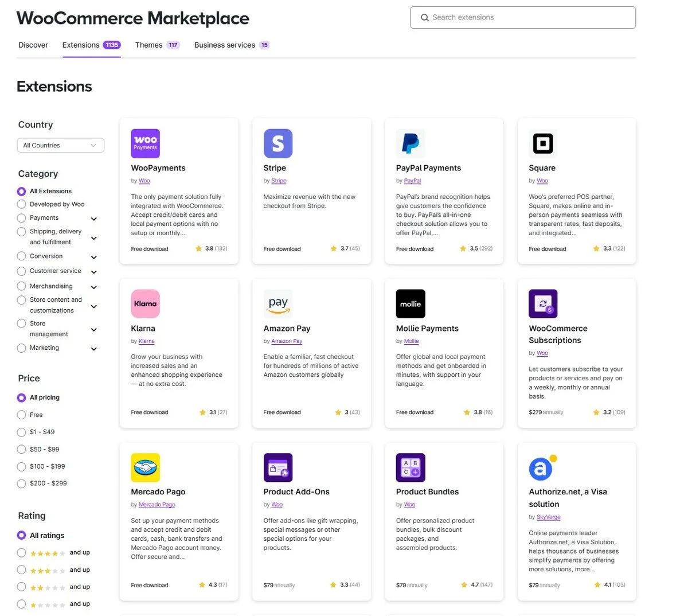Viewport: 688px width, 616px height.
Task: Expand the Conversion category chevron
Action: click(94, 258)
